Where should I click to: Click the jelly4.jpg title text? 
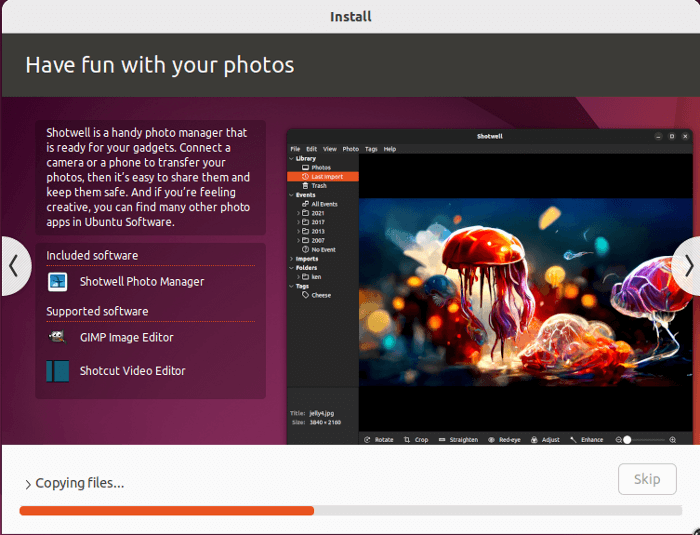pyautogui.click(x=321, y=414)
